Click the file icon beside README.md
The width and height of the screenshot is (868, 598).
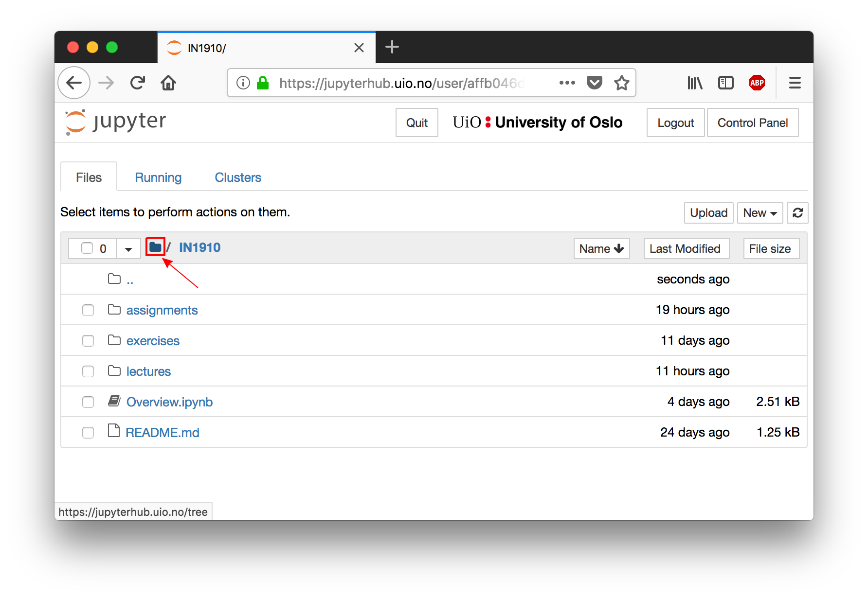[x=114, y=431]
